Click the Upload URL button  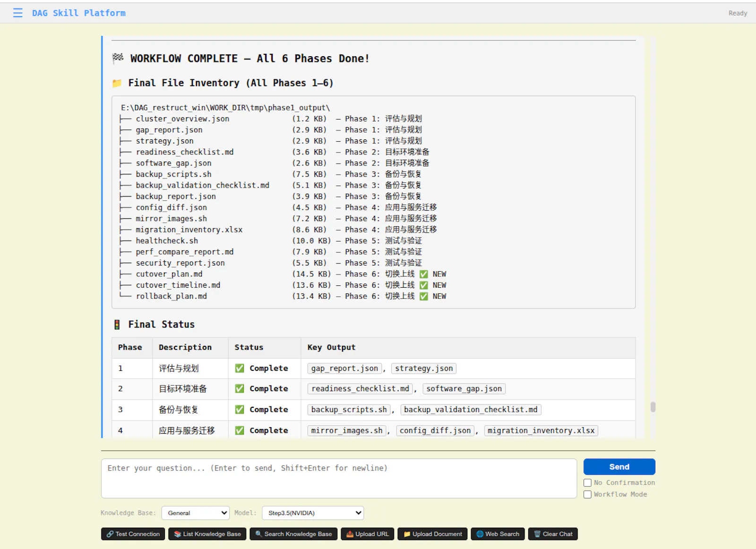pos(367,534)
